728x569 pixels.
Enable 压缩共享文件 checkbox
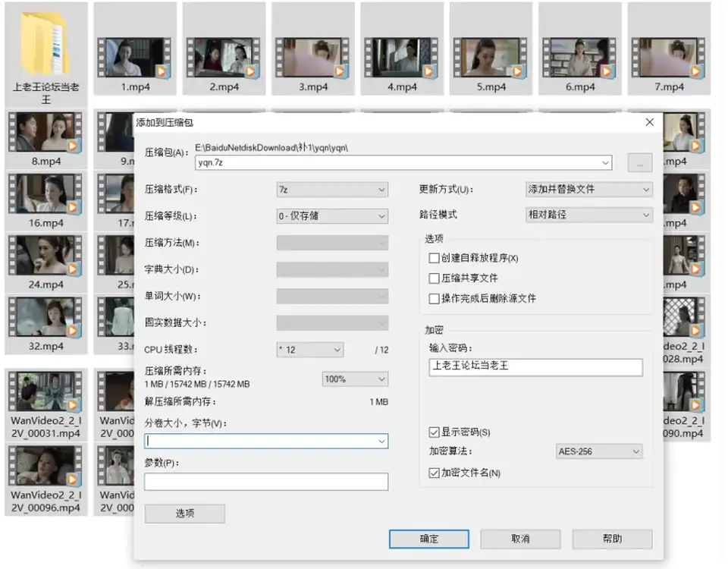[434, 278]
